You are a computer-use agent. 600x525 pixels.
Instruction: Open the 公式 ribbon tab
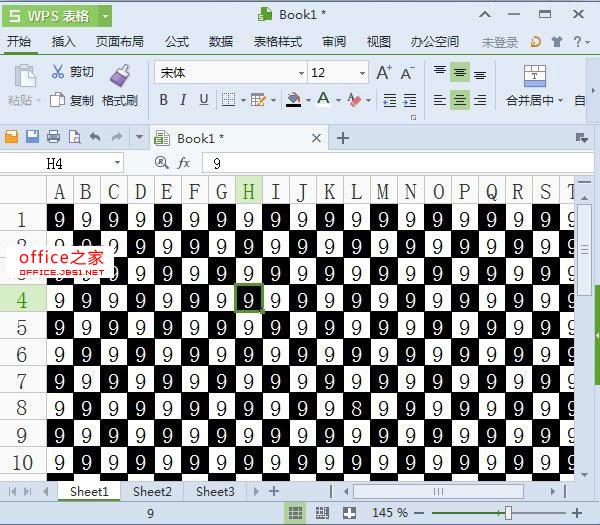coord(177,42)
